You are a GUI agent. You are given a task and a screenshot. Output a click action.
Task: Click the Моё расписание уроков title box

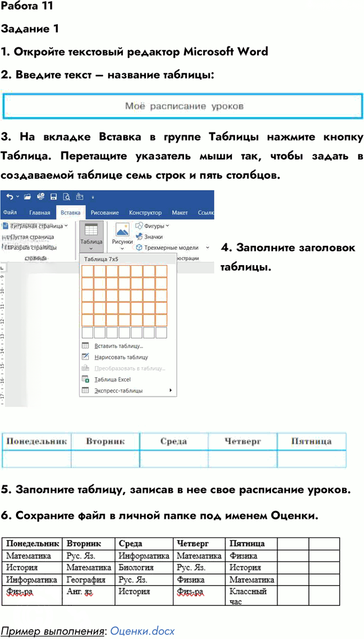click(x=182, y=106)
